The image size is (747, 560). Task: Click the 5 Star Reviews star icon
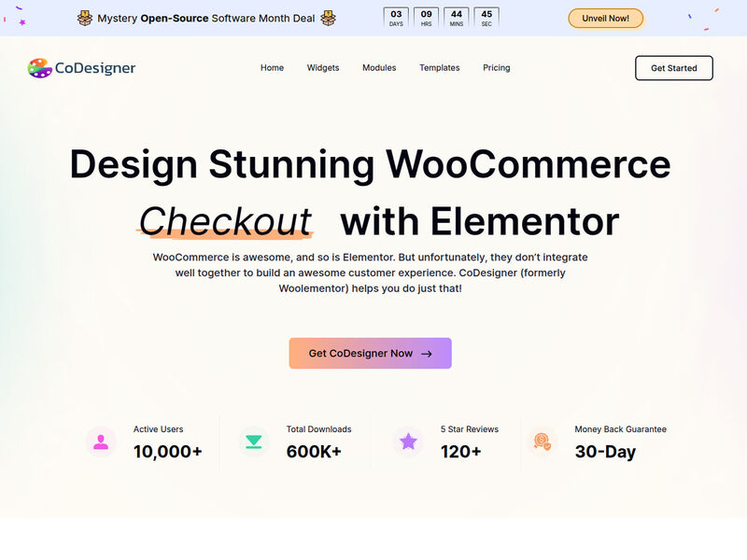pyautogui.click(x=408, y=441)
